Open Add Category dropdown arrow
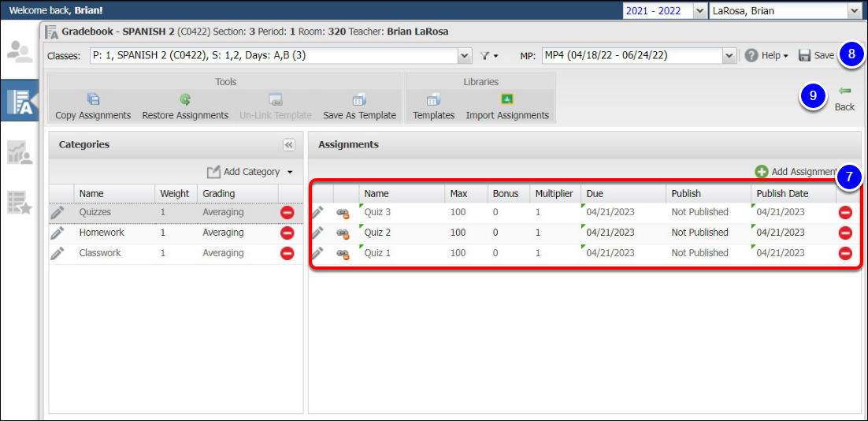The width and height of the screenshot is (868, 421). coord(290,173)
